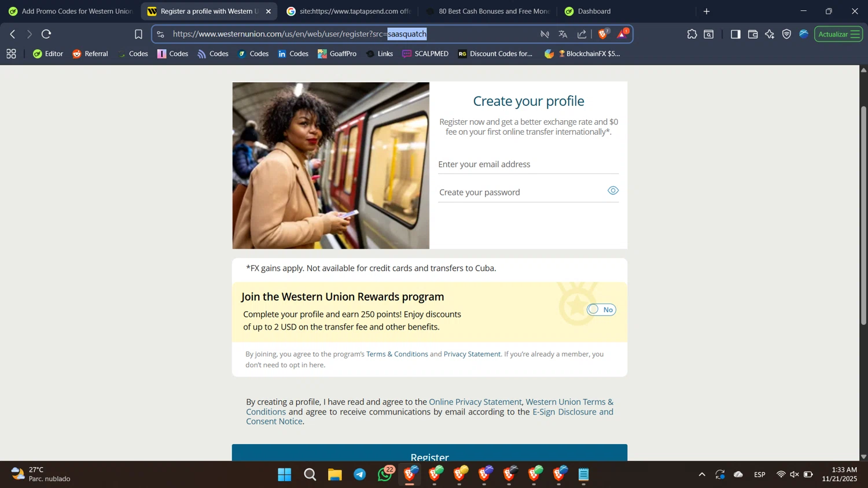Image resolution: width=868 pixels, height=488 pixels.
Task: Open Brave Wallet icon
Action: [x=753, y=34]
